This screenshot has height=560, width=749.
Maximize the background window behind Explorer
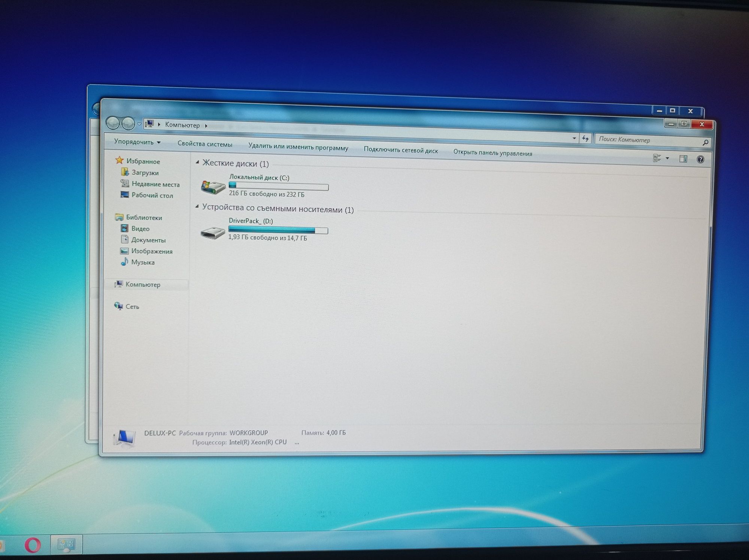coord(673,110)
